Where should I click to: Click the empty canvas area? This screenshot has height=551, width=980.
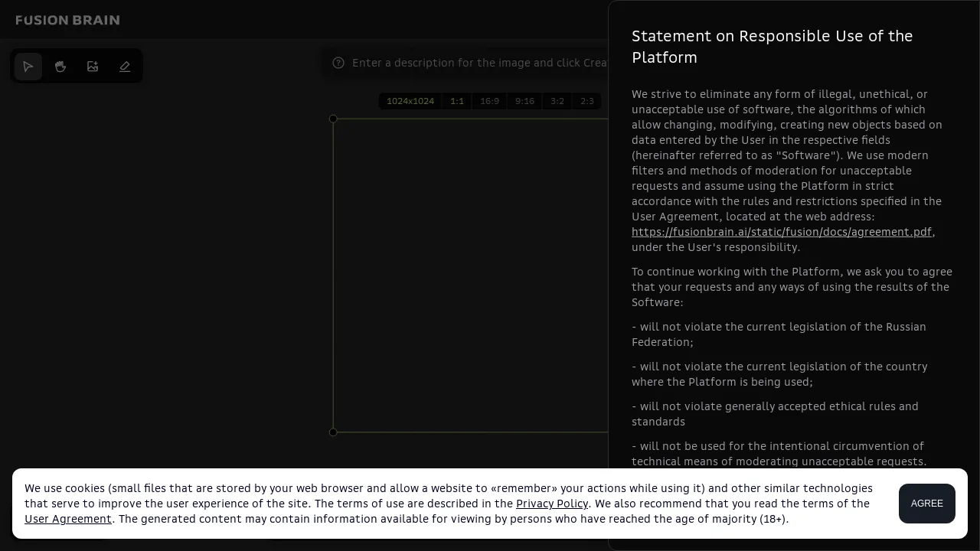[x=471, y=275]
